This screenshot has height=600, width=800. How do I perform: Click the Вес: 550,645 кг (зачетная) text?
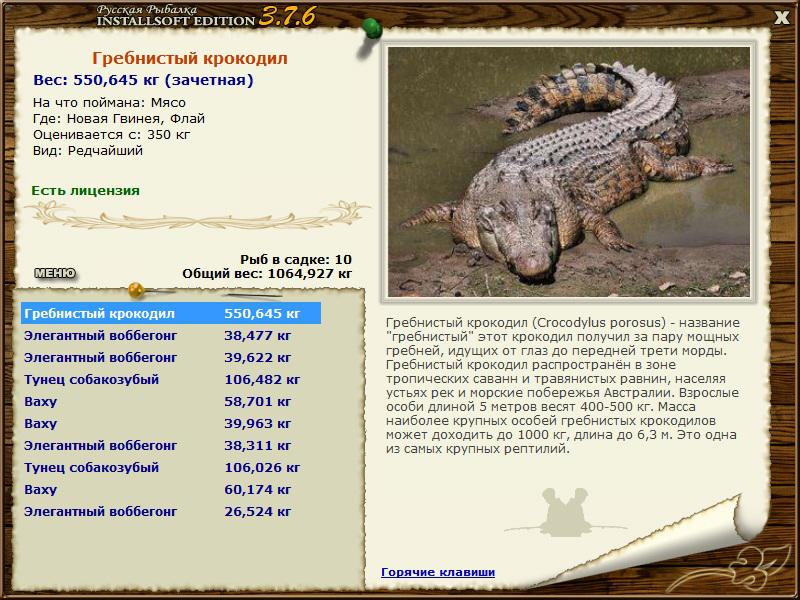(x=143, y=80)
